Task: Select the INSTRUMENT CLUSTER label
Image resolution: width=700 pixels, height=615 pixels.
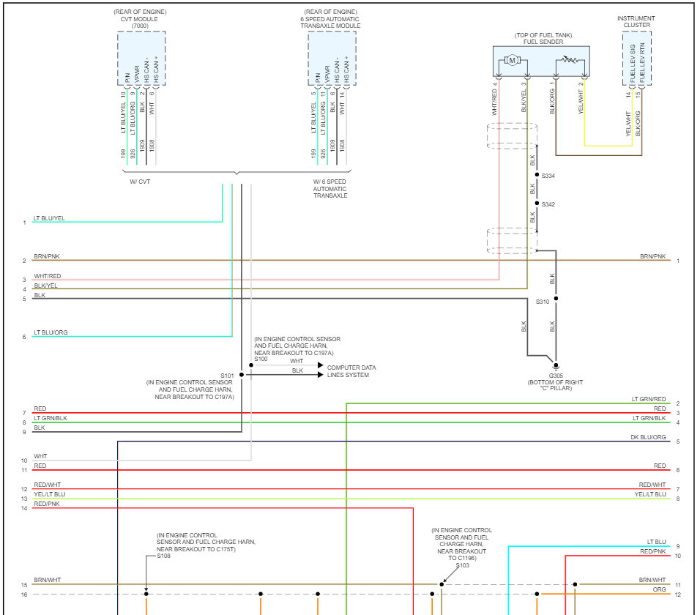Action: tap(636, 21)
